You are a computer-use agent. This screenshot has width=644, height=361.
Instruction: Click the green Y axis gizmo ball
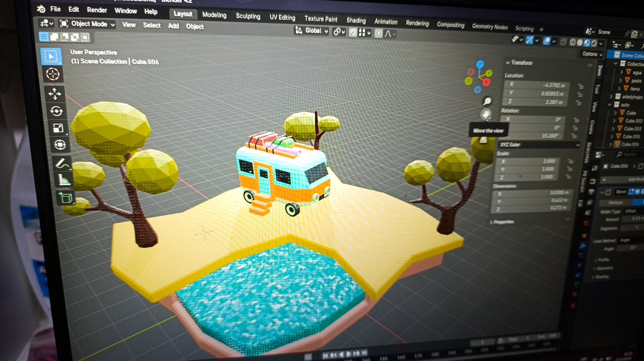(x=489, y=73)
